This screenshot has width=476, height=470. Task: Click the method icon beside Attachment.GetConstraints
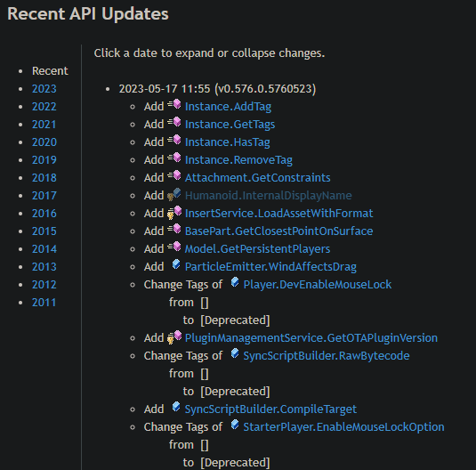tap(174, 176)
